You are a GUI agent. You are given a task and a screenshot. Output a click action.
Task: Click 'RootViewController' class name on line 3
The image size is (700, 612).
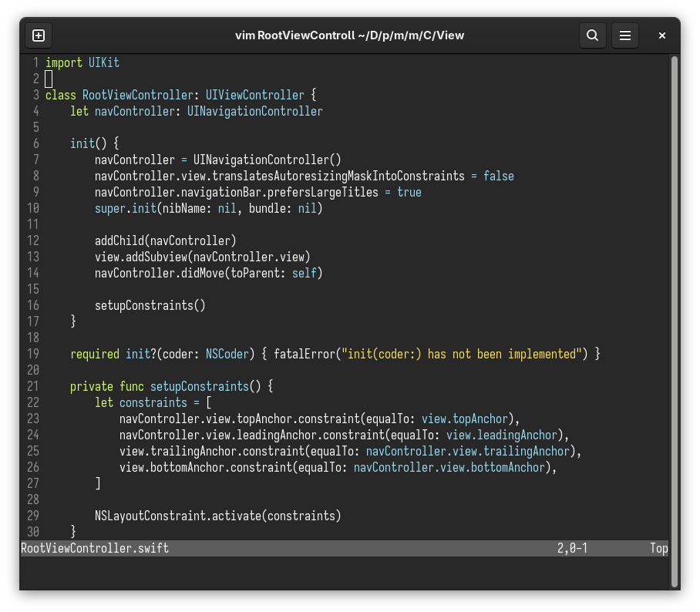pos(137,95)
